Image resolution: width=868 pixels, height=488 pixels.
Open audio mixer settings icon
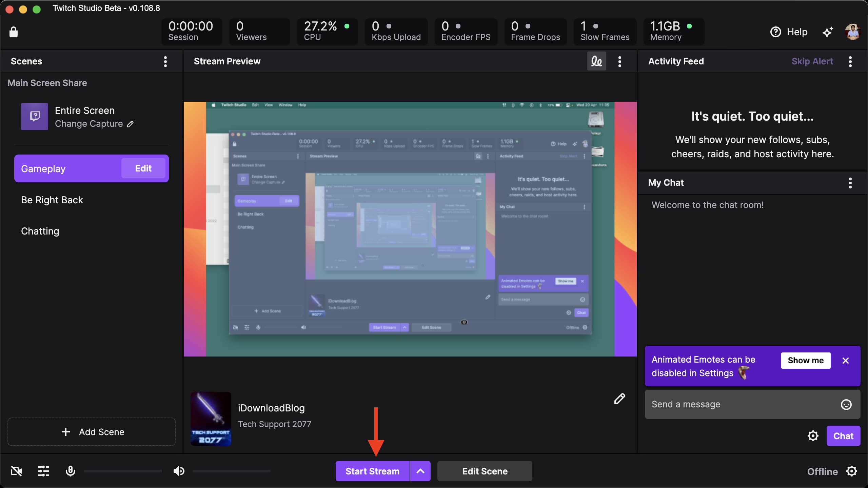pos(43,471)
